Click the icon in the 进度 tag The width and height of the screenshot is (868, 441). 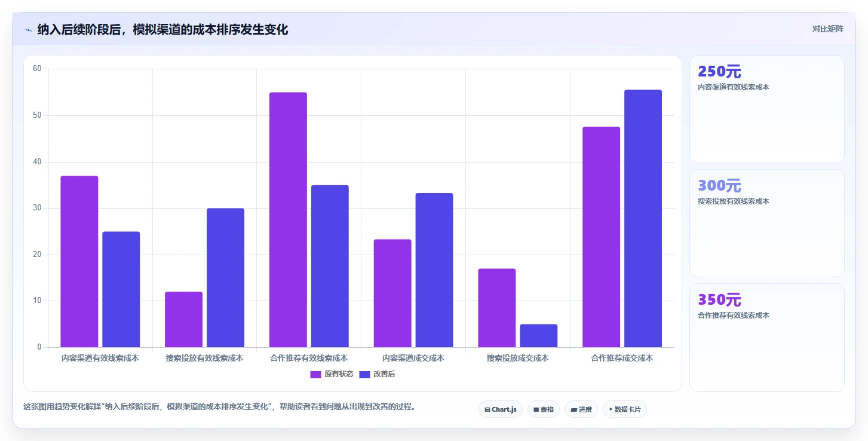[573, 410]
